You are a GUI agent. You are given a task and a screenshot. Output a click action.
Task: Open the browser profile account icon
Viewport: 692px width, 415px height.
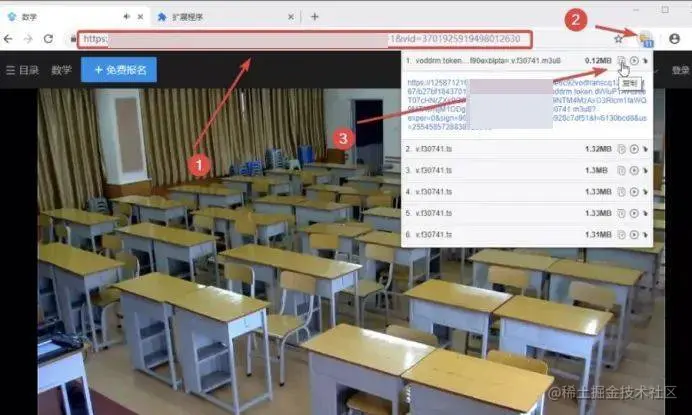tap(674, 39)
